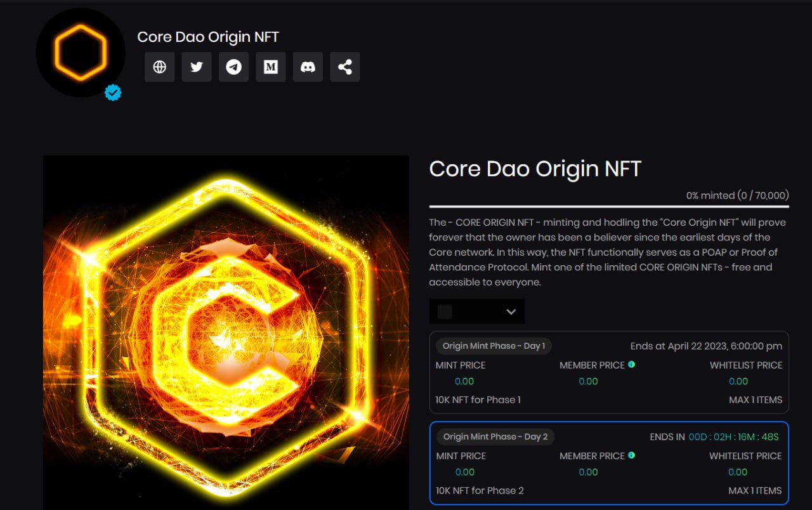The image size is (812, 510).
Task: Click the Day 1 whitelist price value
Action: [x=738, y=381]
